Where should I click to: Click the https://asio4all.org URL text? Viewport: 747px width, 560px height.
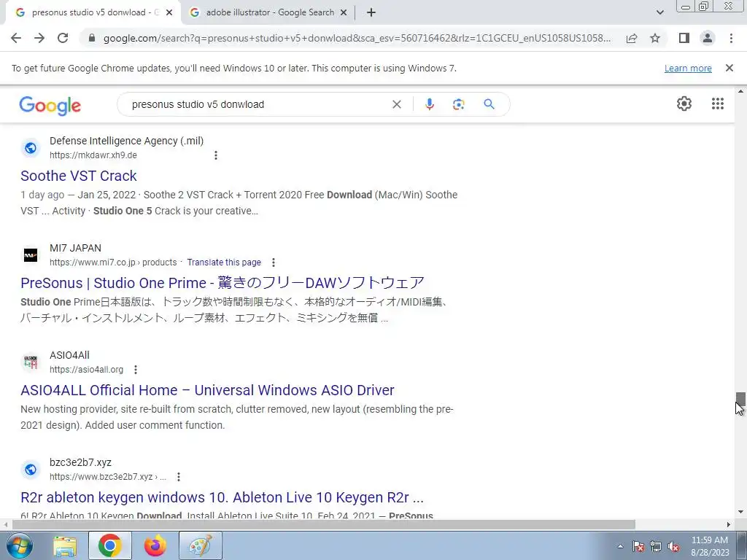click(86, 370)
